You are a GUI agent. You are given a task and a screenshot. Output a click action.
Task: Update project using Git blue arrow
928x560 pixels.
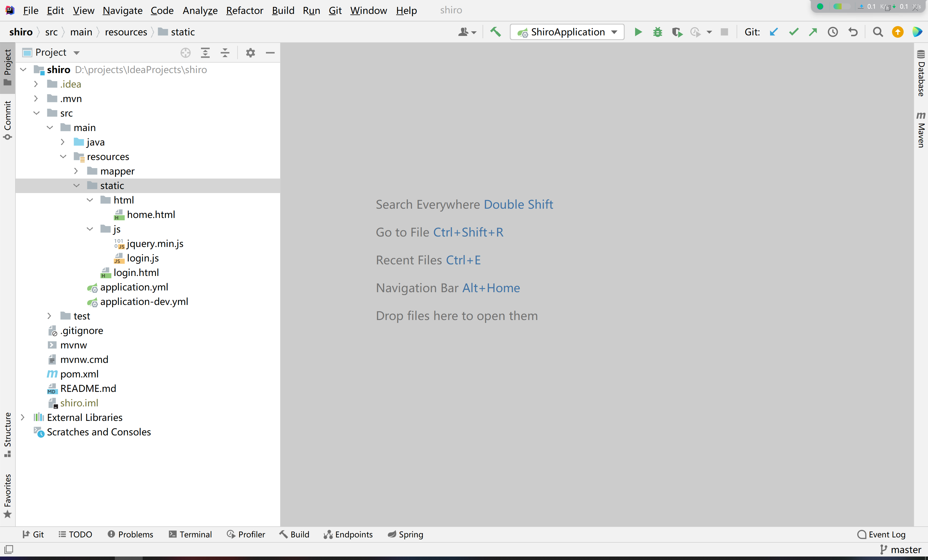click(774, 32)
